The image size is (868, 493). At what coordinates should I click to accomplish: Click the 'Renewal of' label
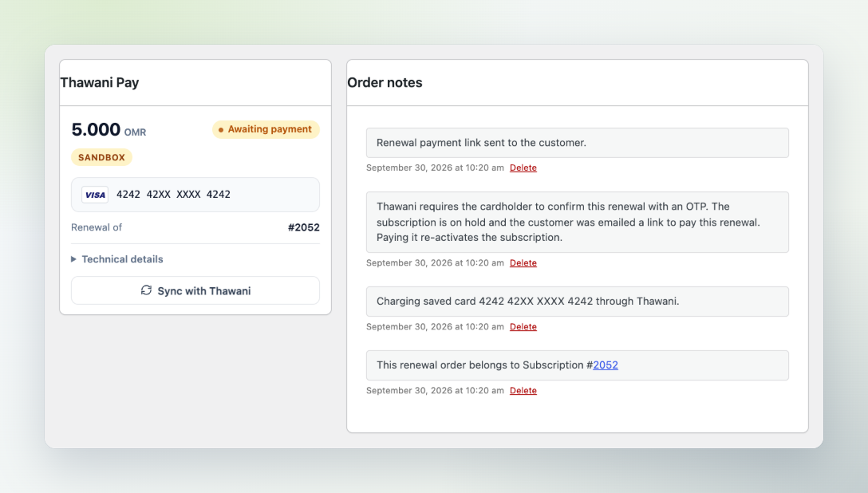click(97, 227)
